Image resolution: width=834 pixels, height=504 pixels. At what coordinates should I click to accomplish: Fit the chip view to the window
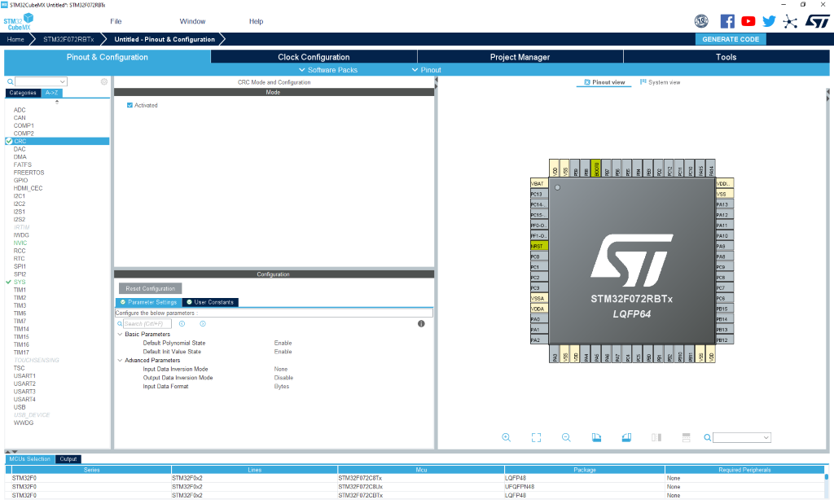(x=536, y=437)
